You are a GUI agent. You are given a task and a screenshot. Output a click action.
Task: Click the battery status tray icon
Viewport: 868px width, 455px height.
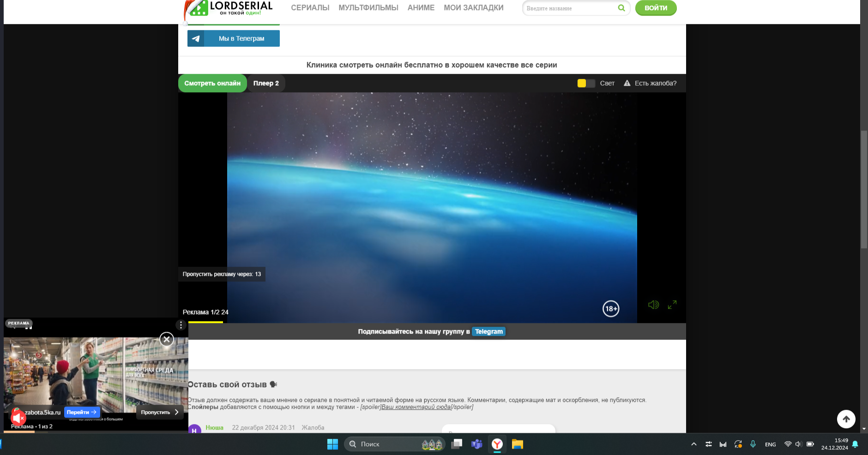point(810,444)
